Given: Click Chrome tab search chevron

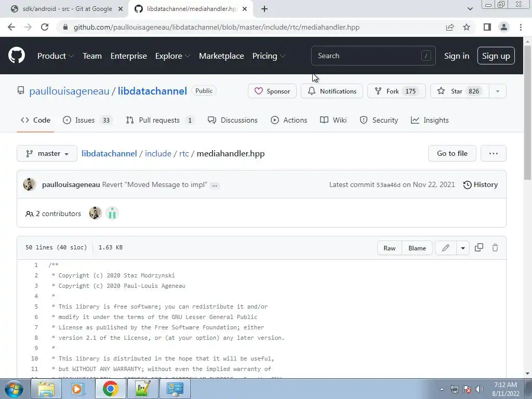Looking at the screenshot, I should click(x=470, y=9).
